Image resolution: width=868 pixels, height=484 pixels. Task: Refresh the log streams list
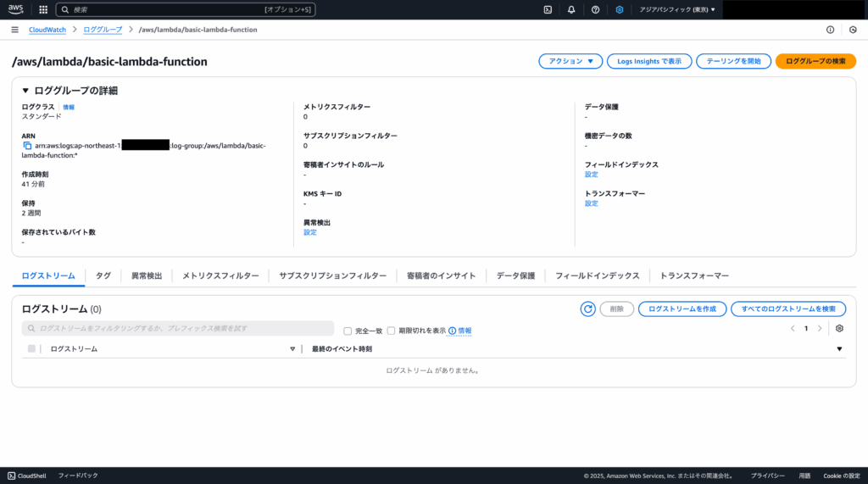click(x=588, y=309)
